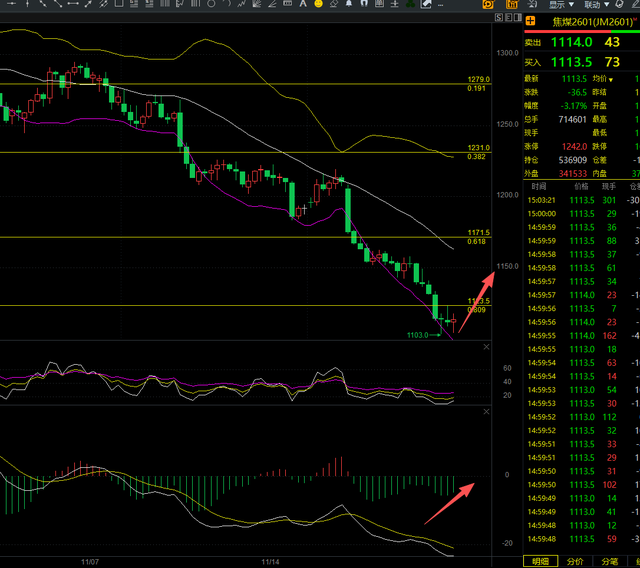This screenshot has height=568, width=640.
Task: Click the 1171.5 Fibonacci level label
Action: [478, 233]
